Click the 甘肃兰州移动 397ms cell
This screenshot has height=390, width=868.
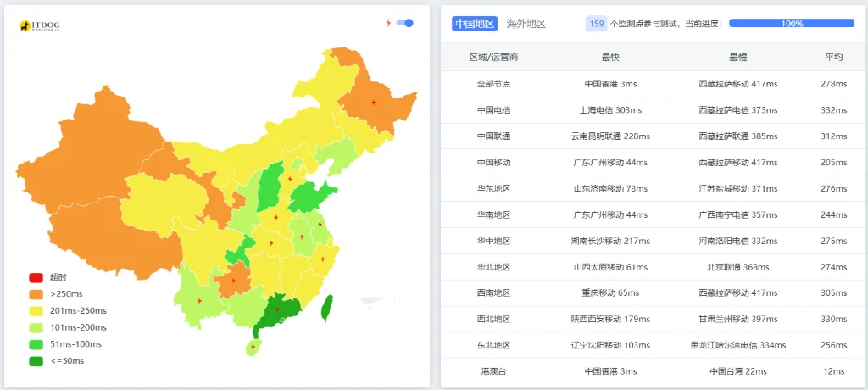[738, 319]
